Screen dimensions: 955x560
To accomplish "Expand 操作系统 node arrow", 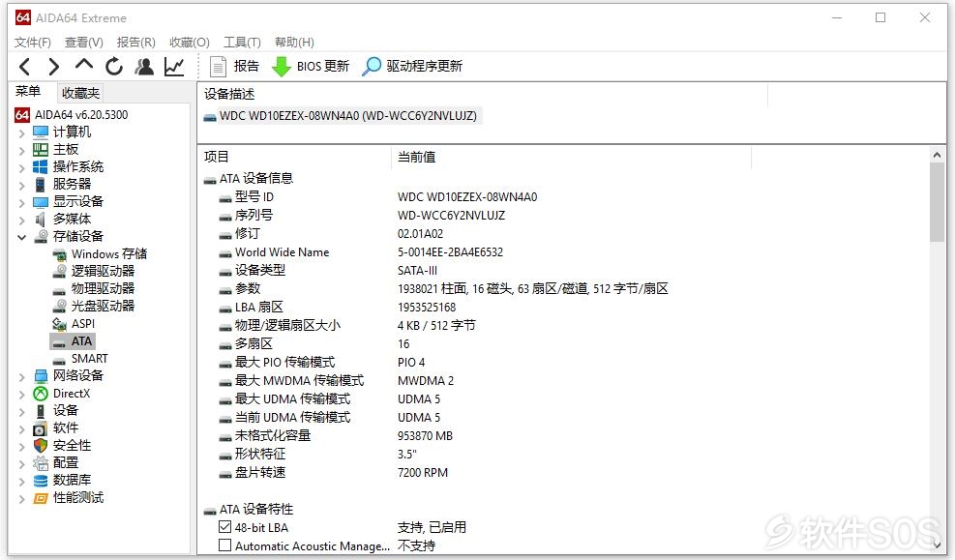I will point(22,167).
